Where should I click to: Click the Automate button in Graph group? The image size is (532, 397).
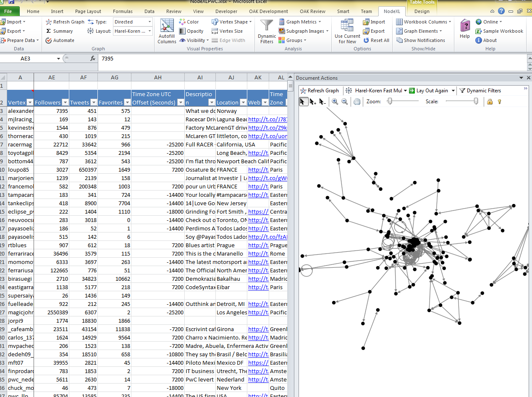click(60, 40)
